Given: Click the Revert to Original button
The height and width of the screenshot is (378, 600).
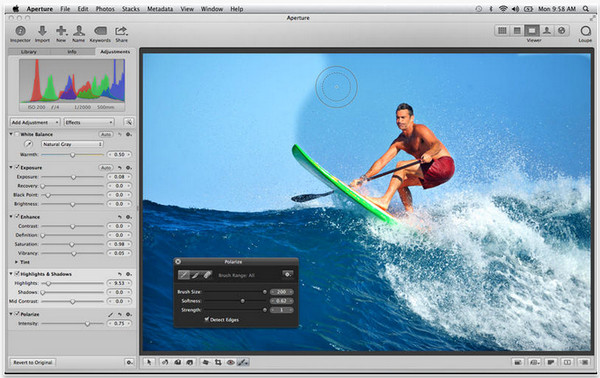Looking at the screenshot, I should 33,362.
